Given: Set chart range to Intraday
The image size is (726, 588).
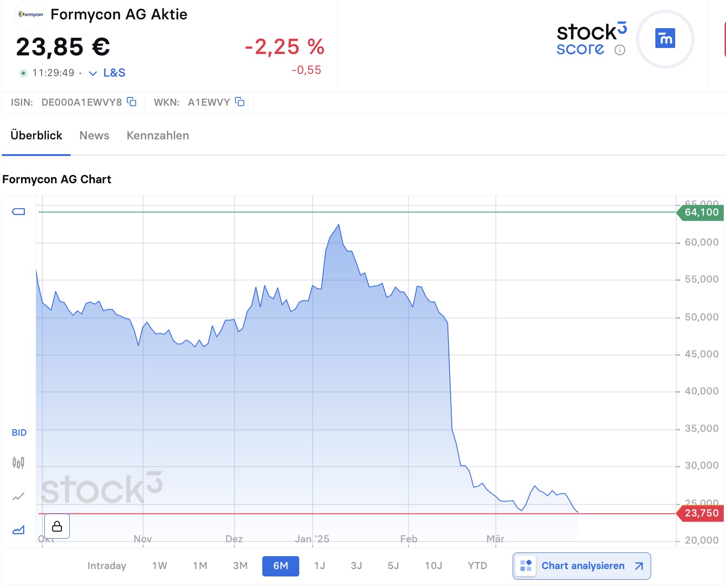Looking at the screenshot, I should 107,566.
